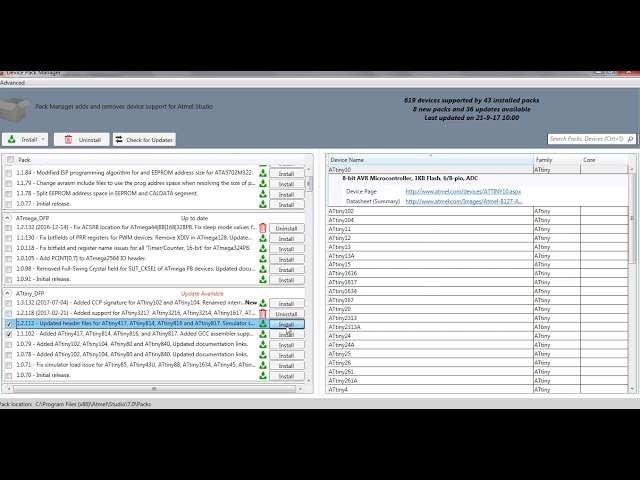Uncheck the box for ATtiny 1.1.102
Image resolution: width=640 pixels, height=480 pixels.
tap(9, 334)
